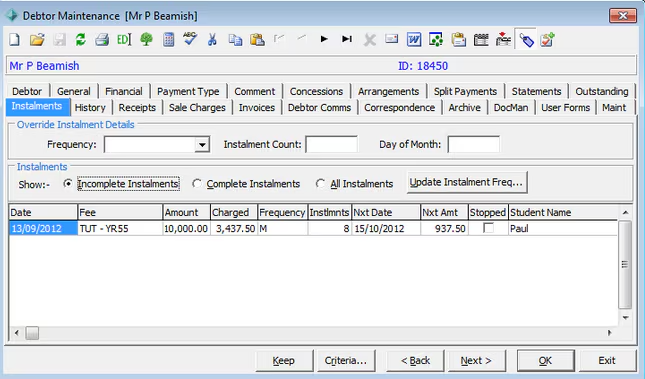This screenshot has width=645, height=379.
Task: Click the Keep button
Action: coord(284,360)
